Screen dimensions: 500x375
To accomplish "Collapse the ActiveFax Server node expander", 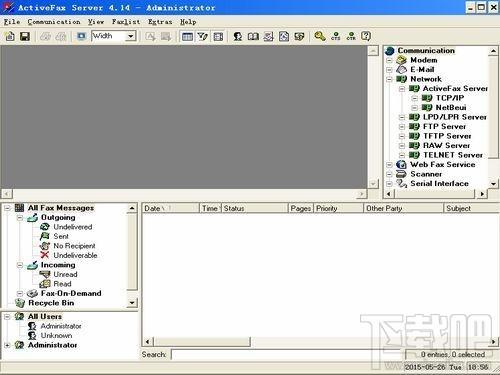I will pos(402,89).
